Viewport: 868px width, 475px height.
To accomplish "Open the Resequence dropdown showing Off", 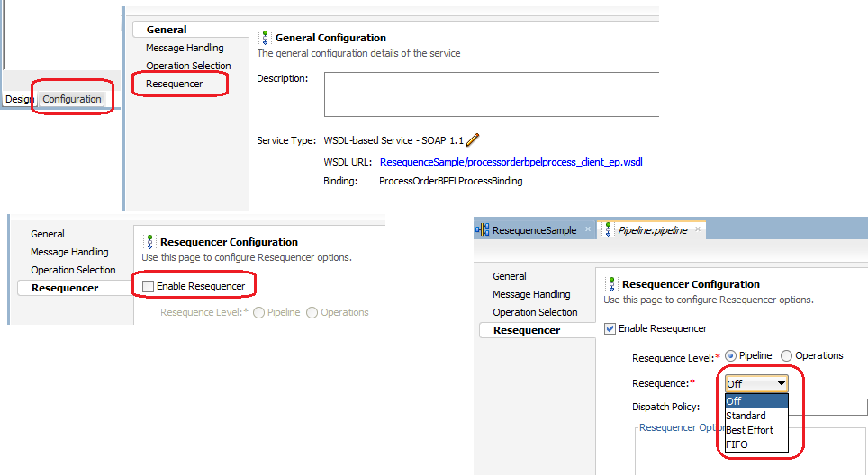I will [x=756, y=384].
